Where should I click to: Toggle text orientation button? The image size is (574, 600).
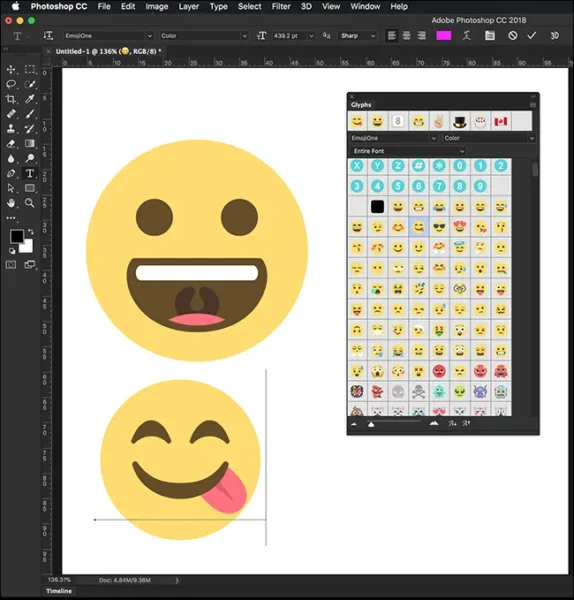(48, 36)
